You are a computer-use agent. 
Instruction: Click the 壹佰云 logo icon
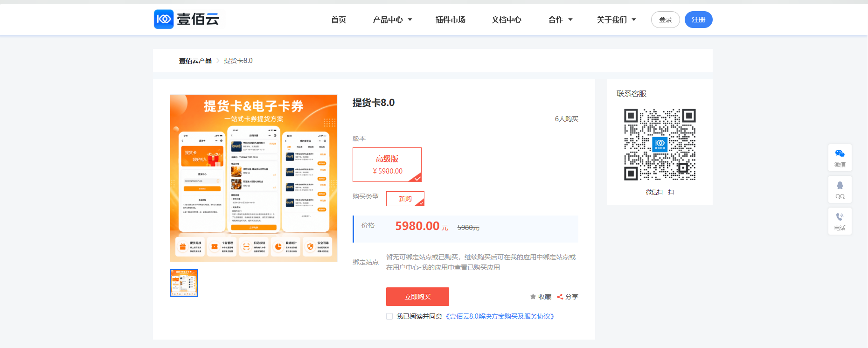pyautogui.click(x=164, y=19)
